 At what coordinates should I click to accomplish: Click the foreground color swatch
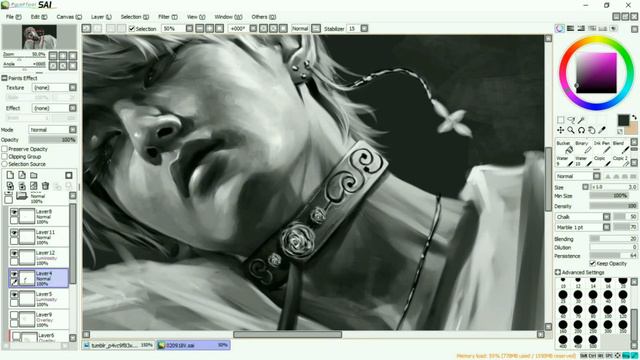tap(623, 120)
